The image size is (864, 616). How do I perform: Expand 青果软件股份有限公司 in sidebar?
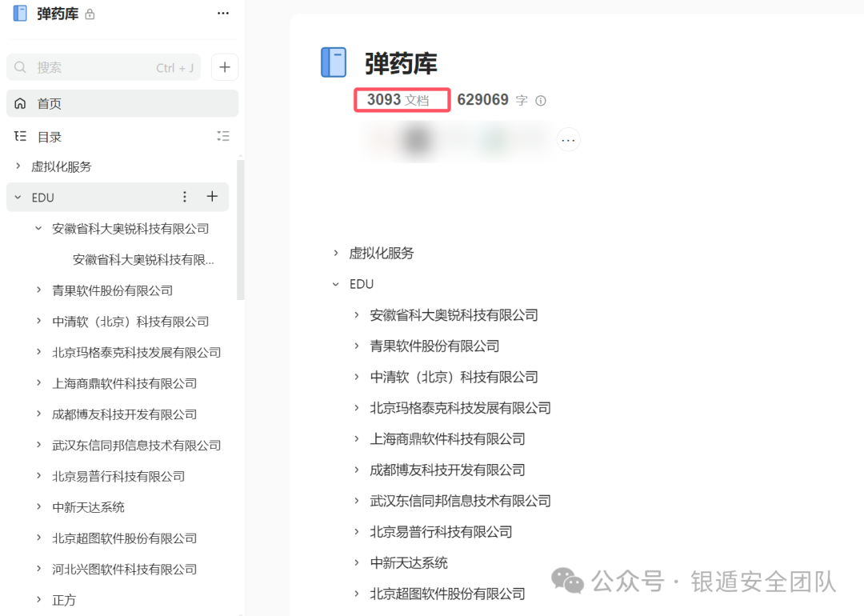tap(38, 290)
